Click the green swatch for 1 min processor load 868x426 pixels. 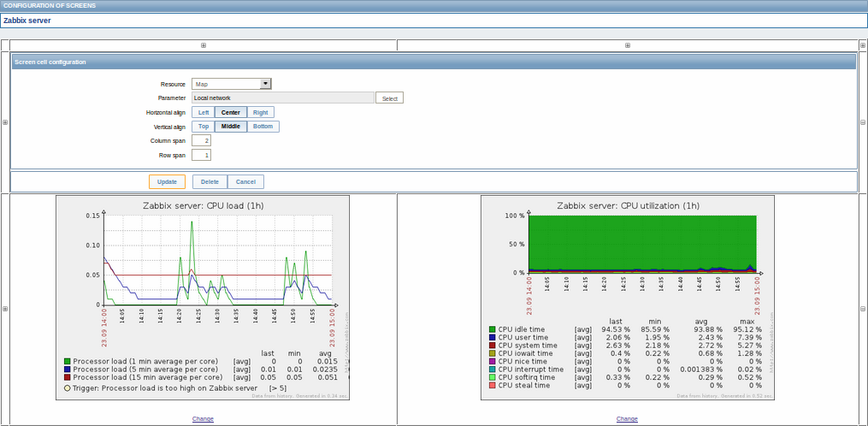[68, 361]
